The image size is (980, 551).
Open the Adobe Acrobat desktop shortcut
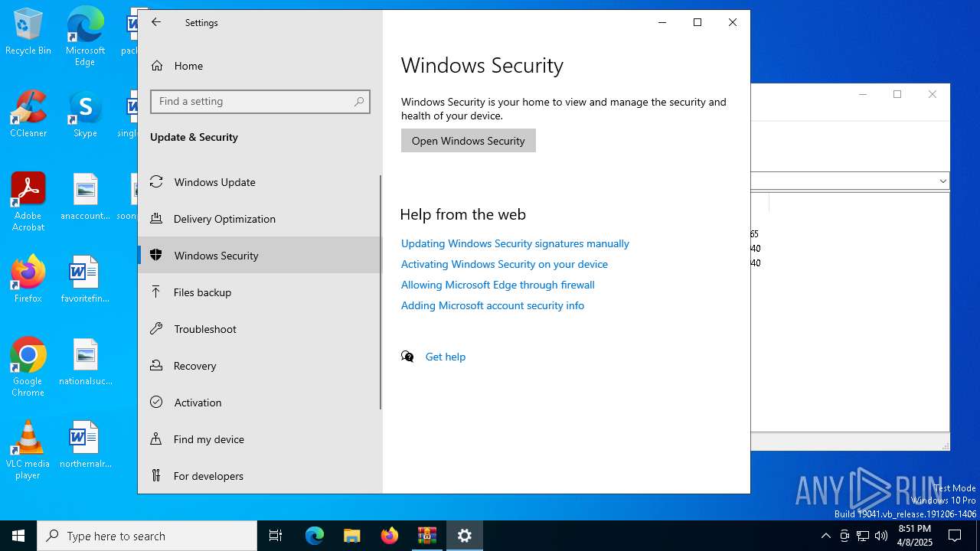[x=28, y=202]
